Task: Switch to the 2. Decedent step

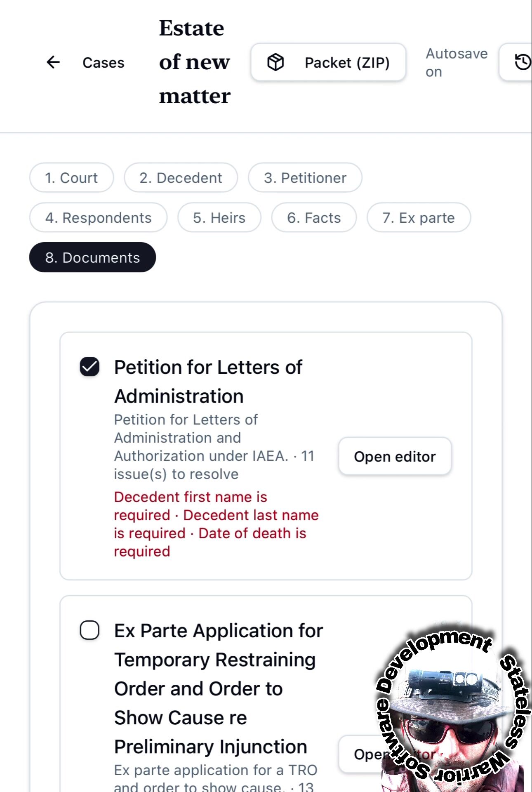Action: (181, 177)
